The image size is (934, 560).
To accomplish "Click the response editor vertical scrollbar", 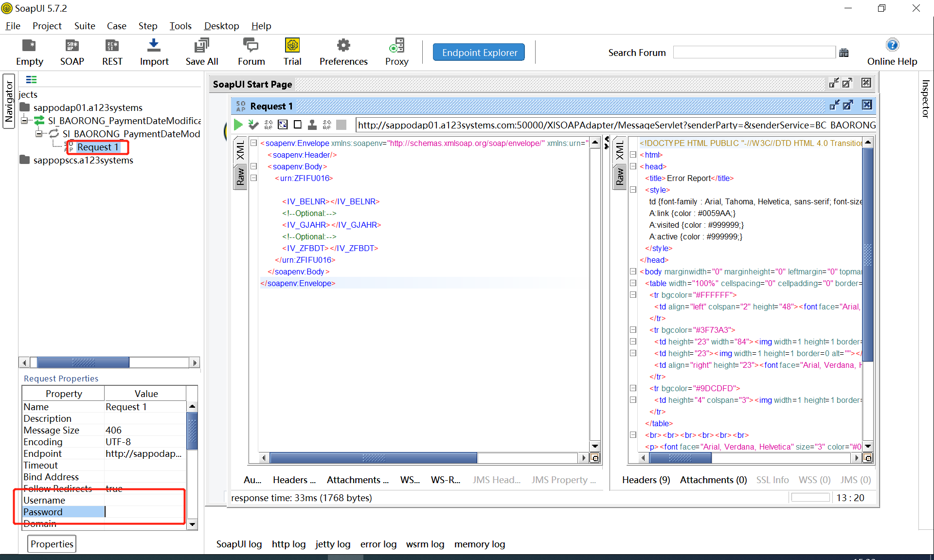I will click(868, 255).
